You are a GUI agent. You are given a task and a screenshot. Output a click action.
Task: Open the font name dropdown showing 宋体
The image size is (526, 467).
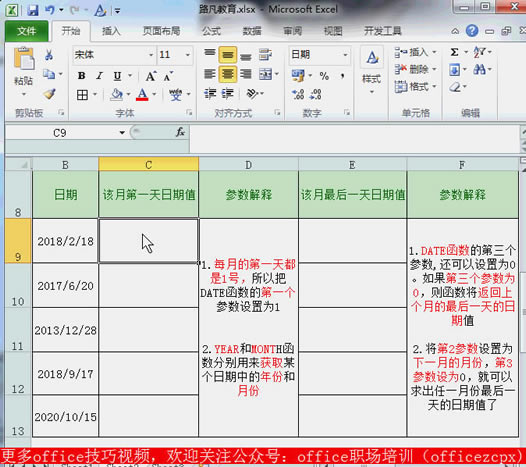click(x=113, y=54)
